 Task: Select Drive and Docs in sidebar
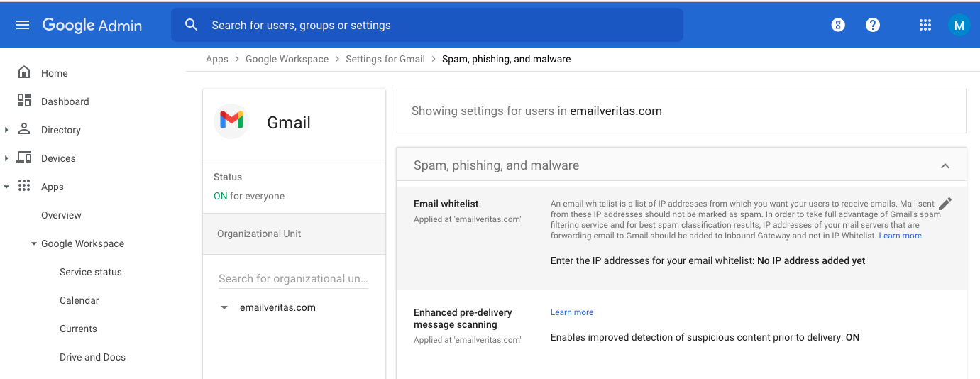pyautogui.click(x=92, y=357)
